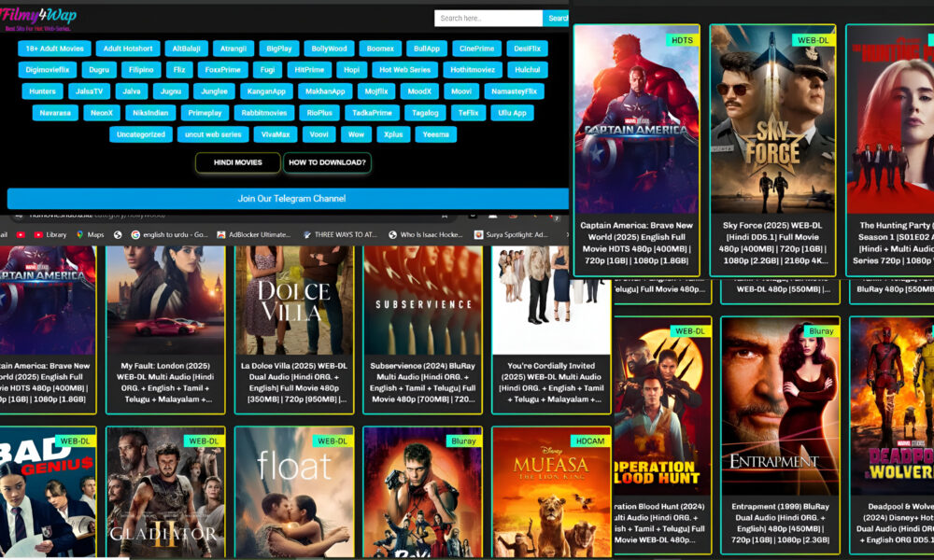Open the Entrapment movie poster
Image resolution: width=934 pixels, height=560 pixels.
coord(780,406)
